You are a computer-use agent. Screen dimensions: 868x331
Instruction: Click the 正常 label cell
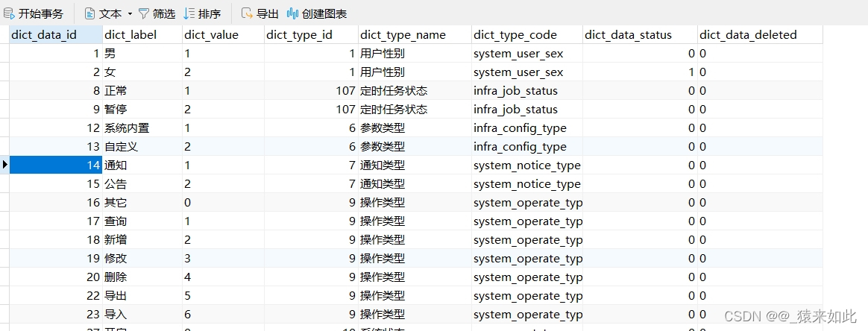(x=116, y=91)
